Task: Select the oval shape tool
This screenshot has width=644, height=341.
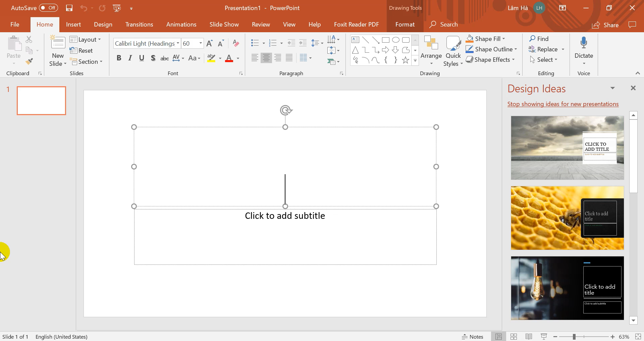Action: coord(396,40)
